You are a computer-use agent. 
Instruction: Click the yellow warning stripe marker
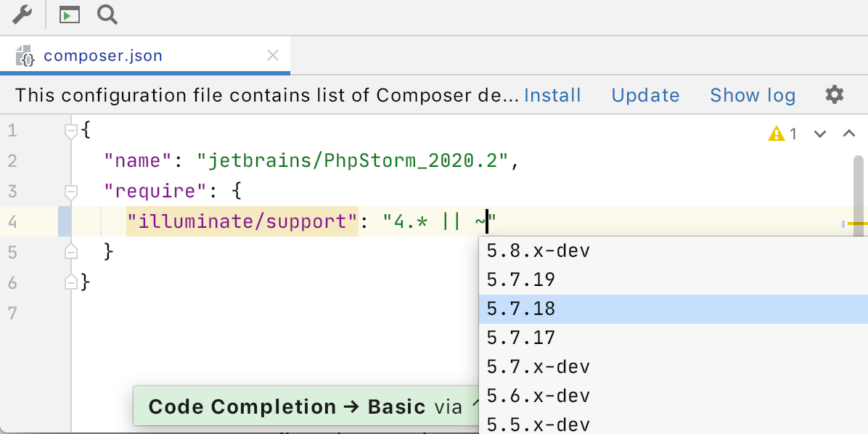pos(857,224)
